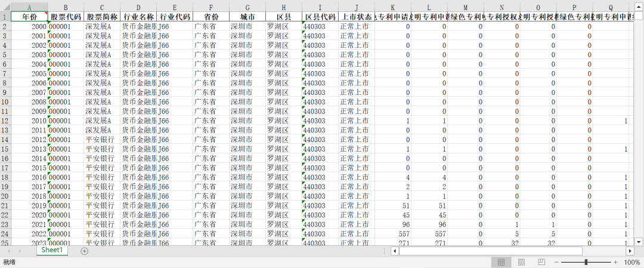The width and height of the screenshot is (644, 268).
Task: Select the year cell 2000
Action: click(x=29, y=26)
